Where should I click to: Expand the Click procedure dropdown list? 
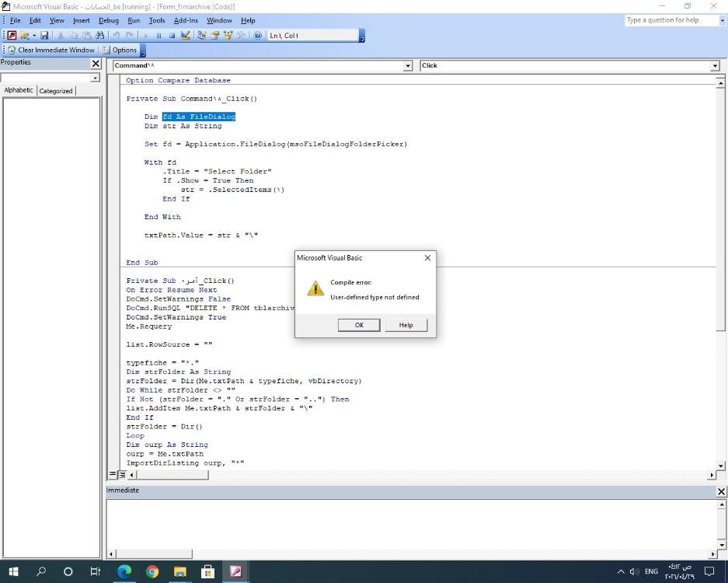[x=715, y=66]
